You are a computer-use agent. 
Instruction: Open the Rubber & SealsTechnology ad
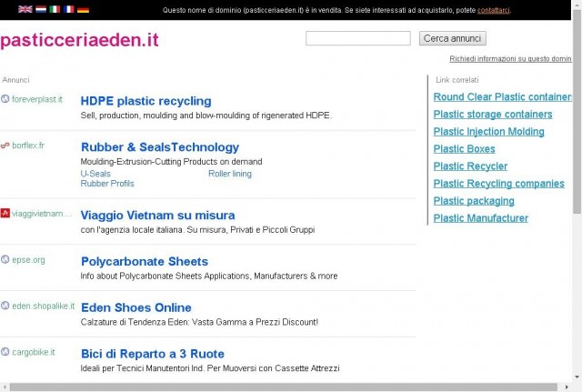click(x=160, y=147)
